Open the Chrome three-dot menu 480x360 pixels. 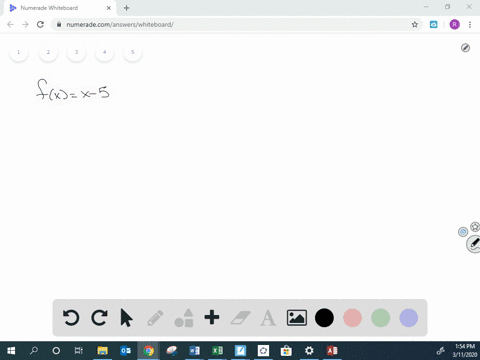[470, 24]
